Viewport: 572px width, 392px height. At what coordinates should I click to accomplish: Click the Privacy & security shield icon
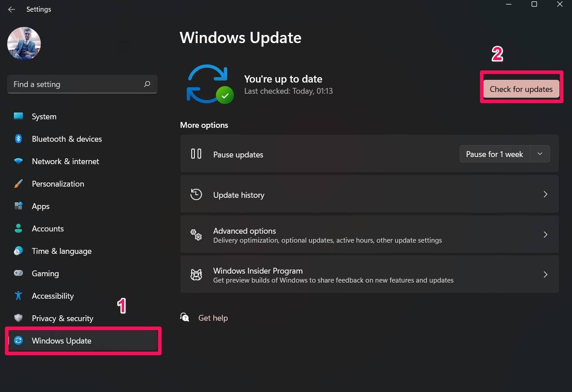(18, 318)
